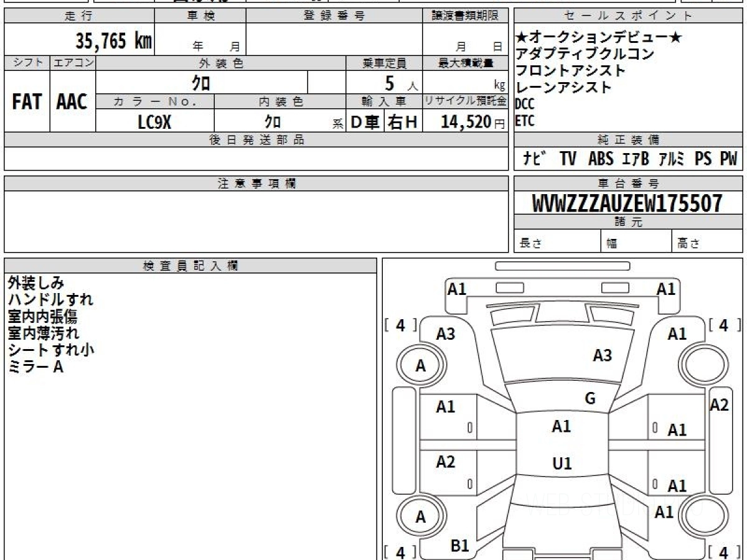Select the AAC air conditioner value
Viewport: 747px width, 560px height.
(x=72, y=102)
